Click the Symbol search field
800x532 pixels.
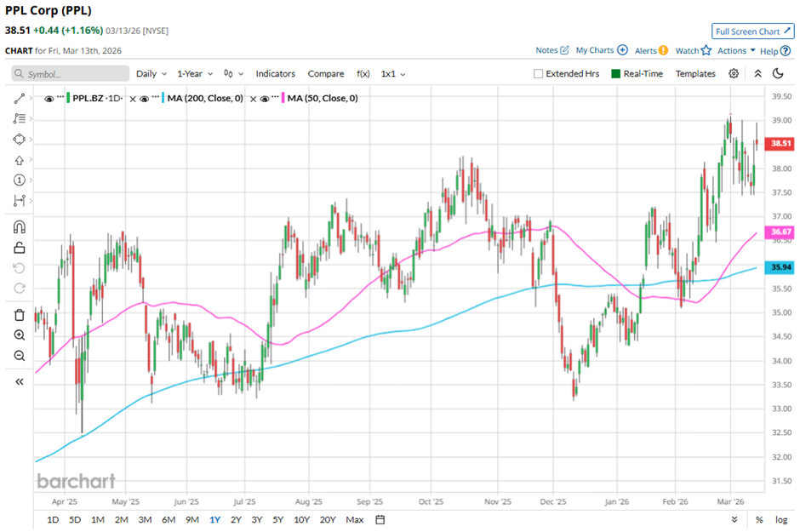(x=71, y=74)
